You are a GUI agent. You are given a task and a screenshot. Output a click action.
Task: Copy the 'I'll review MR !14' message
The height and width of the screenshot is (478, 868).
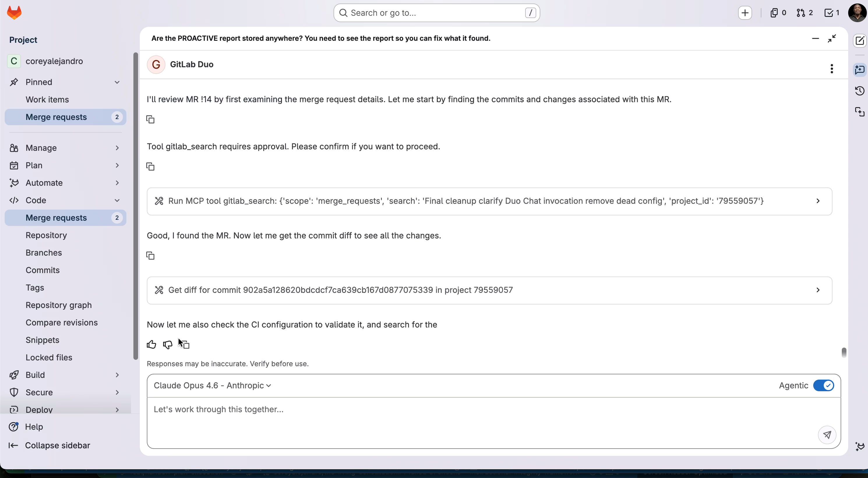(x=150, y=119)
